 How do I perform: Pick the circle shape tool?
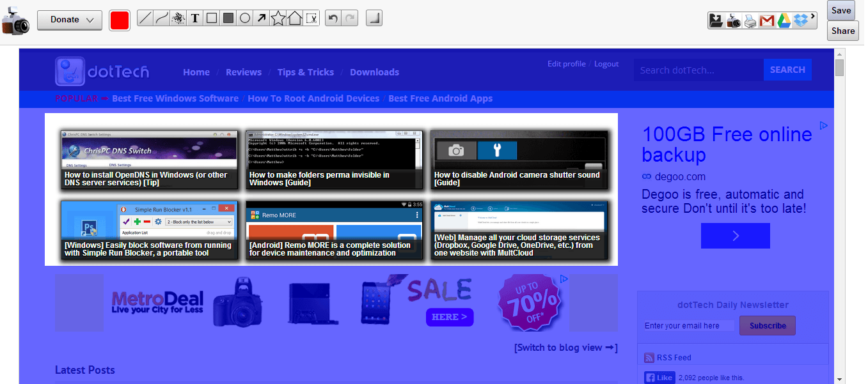(x=244, y=19)
